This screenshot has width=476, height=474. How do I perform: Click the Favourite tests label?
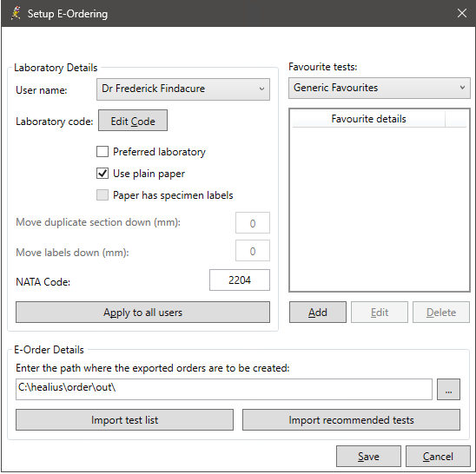[x=323, y=67]
